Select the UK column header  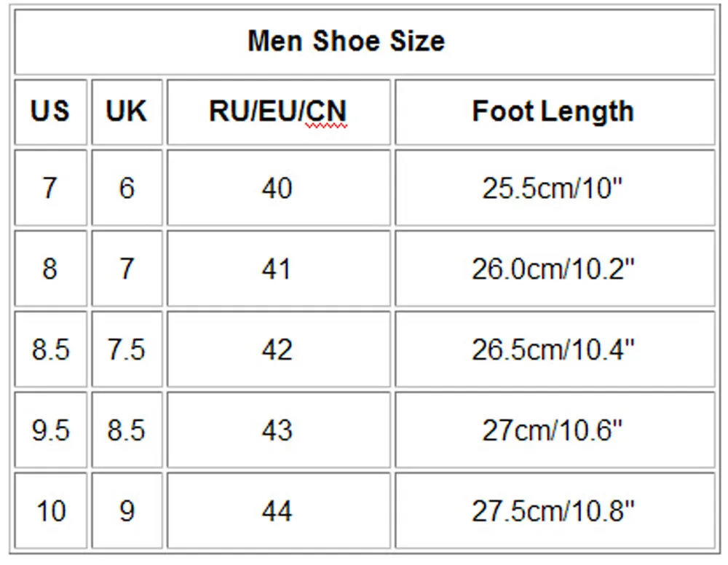[127, 111]
